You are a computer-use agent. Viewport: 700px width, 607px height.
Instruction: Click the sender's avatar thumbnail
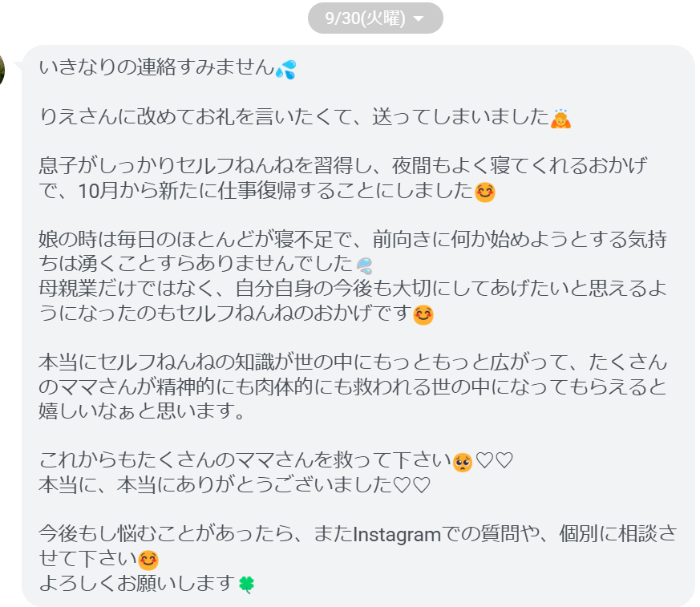2,70
